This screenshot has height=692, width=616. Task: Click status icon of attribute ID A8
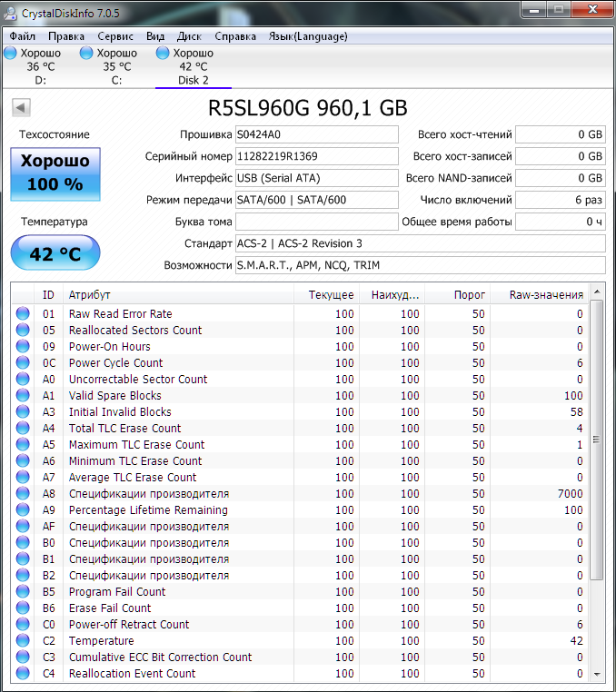click(23, 493)
